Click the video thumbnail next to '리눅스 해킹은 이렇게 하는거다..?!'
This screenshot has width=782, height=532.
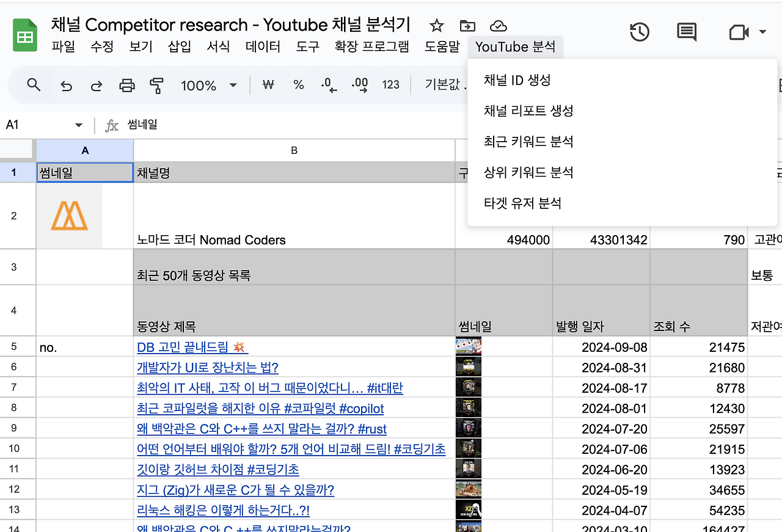click(x=468, y=509)
